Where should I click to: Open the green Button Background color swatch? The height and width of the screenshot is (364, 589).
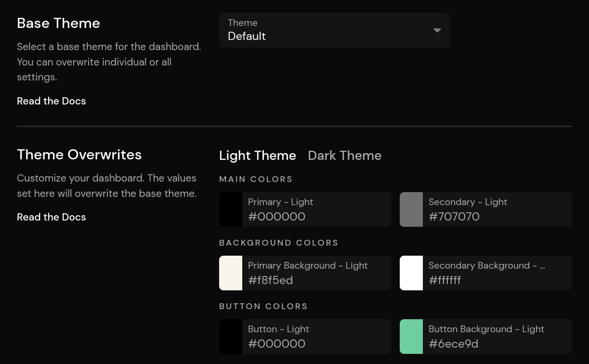(x=411, y=337)
